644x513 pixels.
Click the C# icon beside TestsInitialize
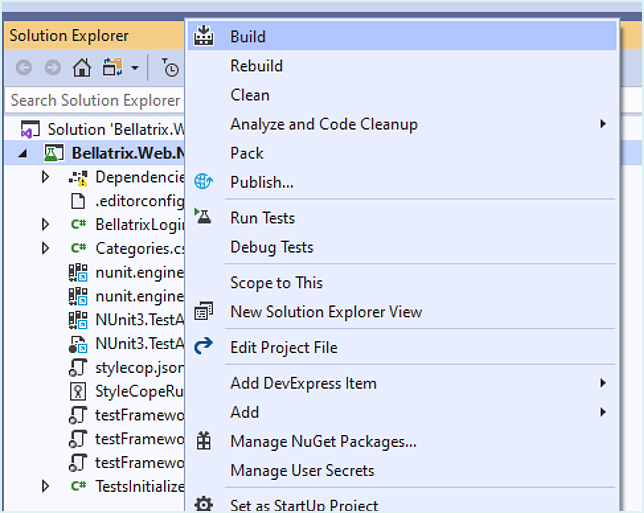[x=78, y=486]
